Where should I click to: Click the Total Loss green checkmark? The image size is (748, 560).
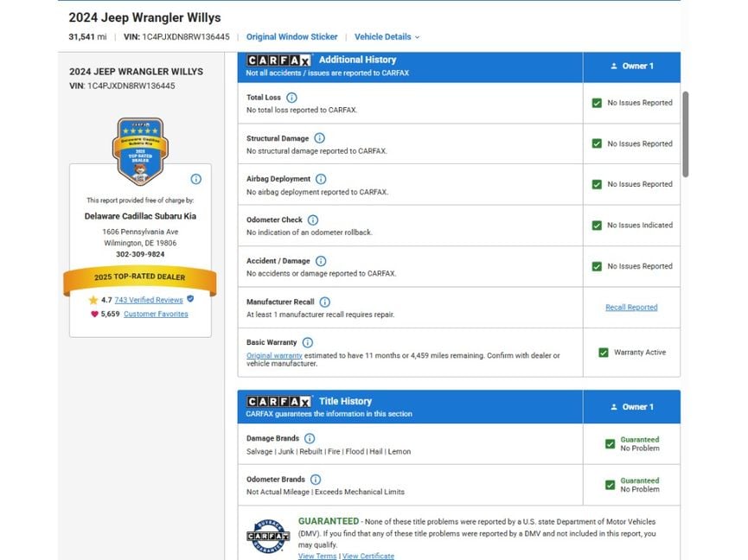(x=597, y=103)
